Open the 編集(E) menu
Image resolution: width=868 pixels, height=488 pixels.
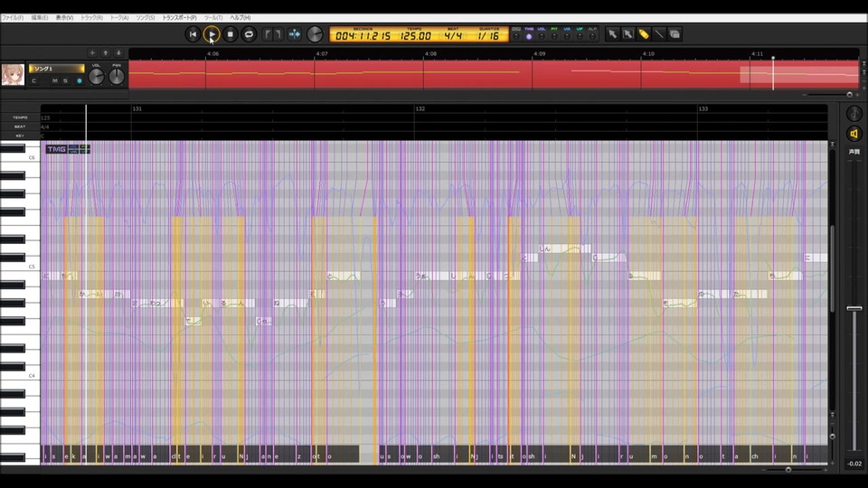pyautogui.click(x=39, y=18)
